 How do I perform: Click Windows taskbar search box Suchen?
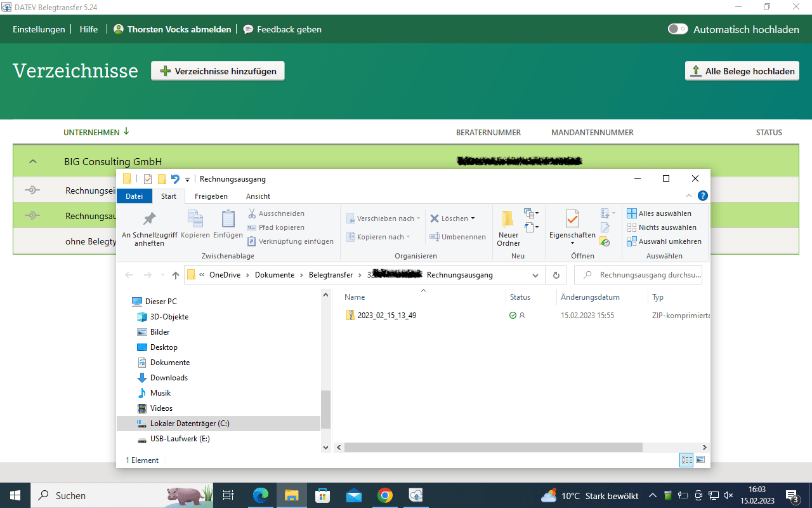122,495
